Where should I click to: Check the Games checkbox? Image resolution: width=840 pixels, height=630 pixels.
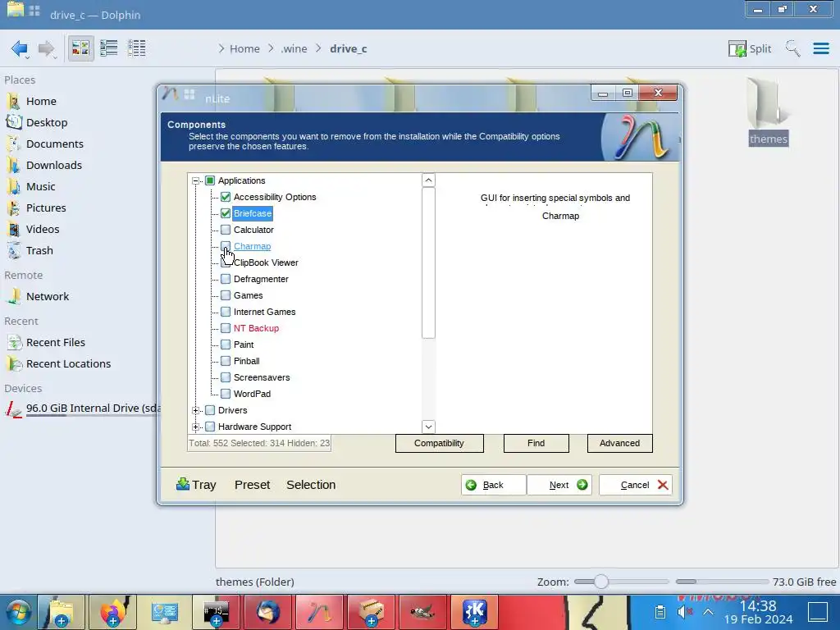pyautogui.click(x=226, y=295)
